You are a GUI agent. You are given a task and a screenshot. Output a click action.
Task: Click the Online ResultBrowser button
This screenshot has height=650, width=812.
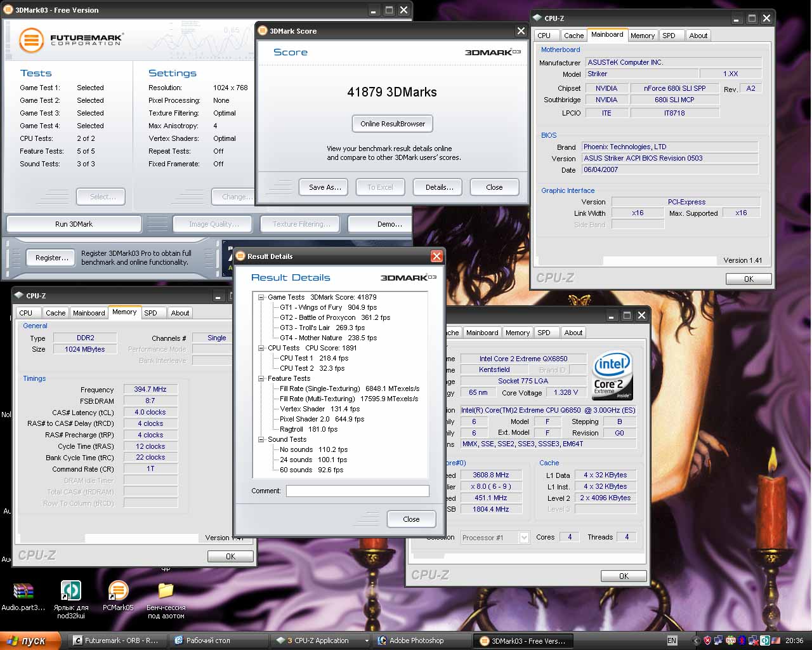(x=393, y=124)
